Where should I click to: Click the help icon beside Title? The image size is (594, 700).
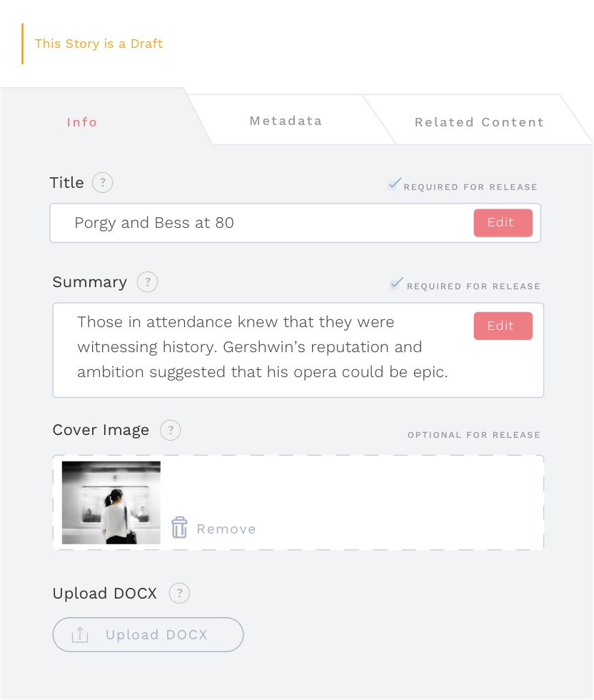pyautogui.click(x=102, y=183)
